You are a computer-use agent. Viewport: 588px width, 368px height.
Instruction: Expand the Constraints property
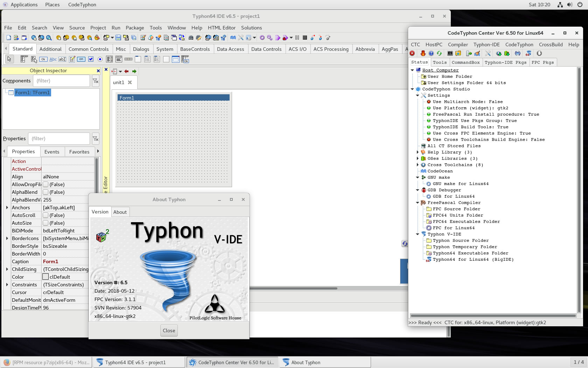(x=7, y=285)
